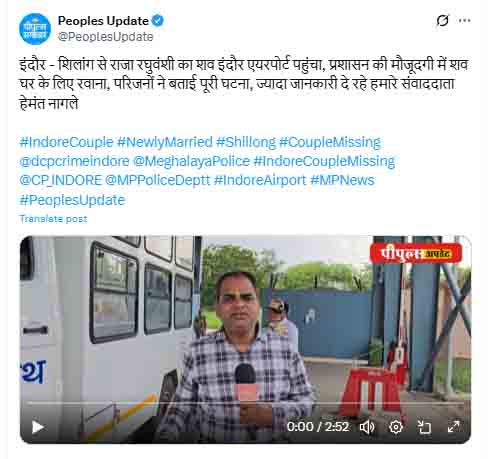The height and width of the screenshot is (459, 495).
Task: Expand video to fullscreen
Action: tap(453, 427)
